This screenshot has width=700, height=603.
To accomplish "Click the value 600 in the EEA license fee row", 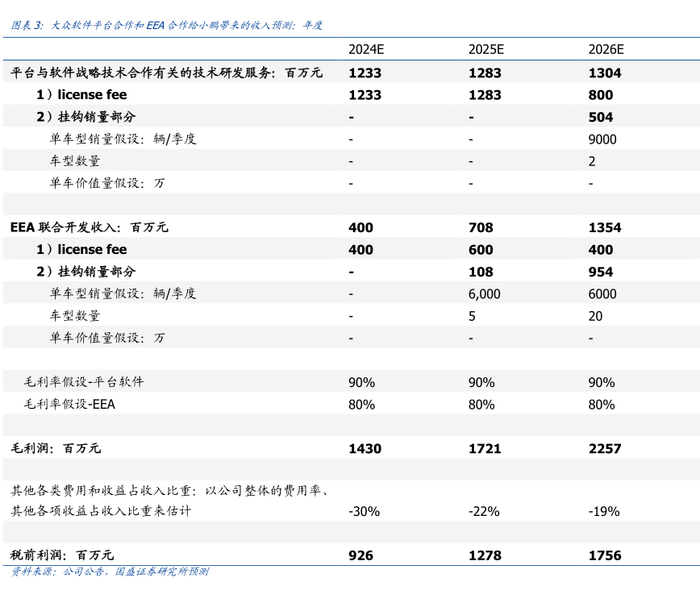I will point(481,249).
